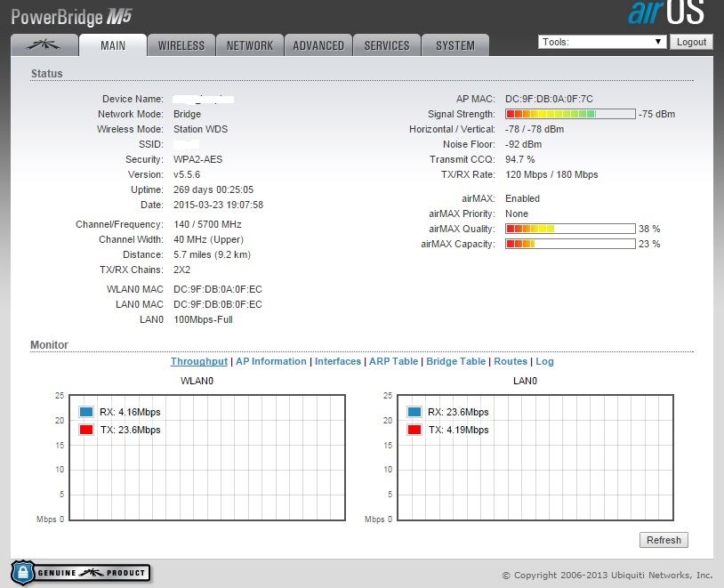Click the 2X2 TX/RX Chains value

click(x=182, y=270)
